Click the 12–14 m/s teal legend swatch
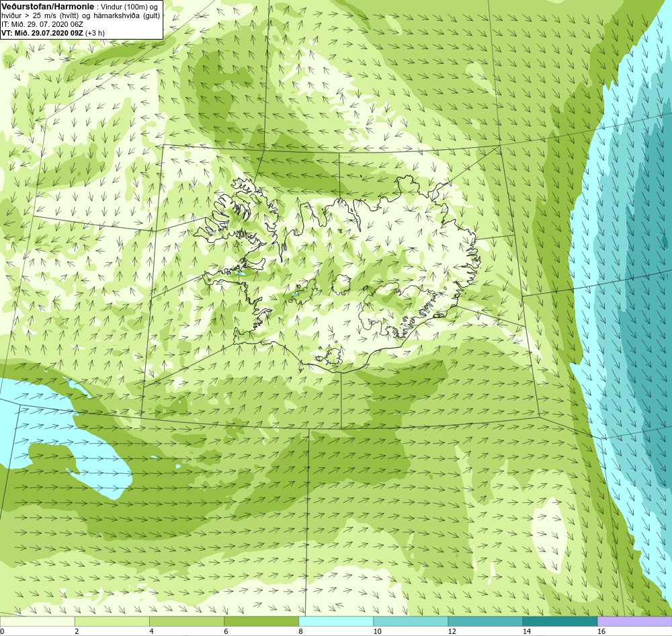672x636 pixels. (485, 621)
